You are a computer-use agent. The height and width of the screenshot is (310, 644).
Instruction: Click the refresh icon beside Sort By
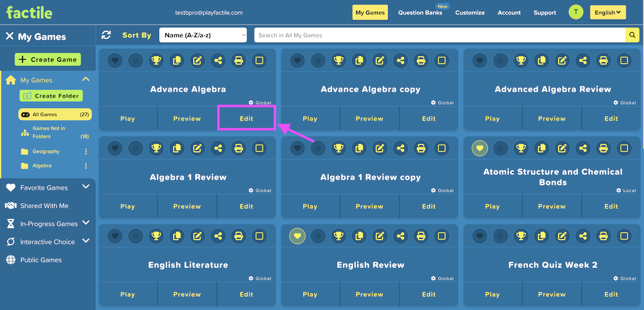106,35
